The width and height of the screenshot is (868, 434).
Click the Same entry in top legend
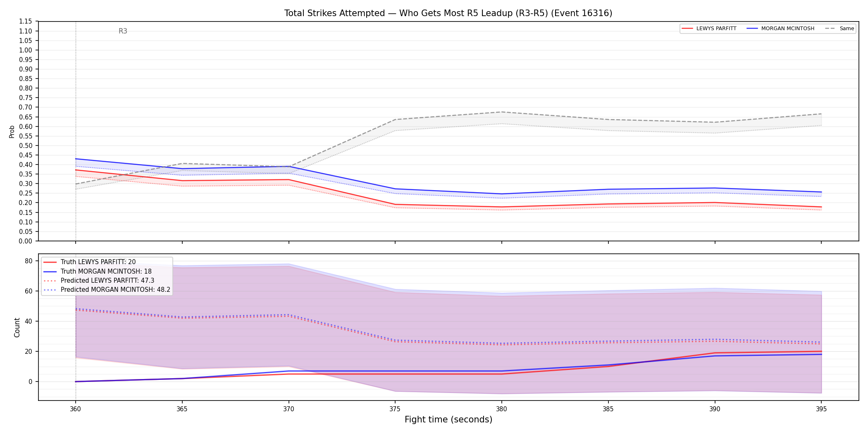[x=839, y=29]
